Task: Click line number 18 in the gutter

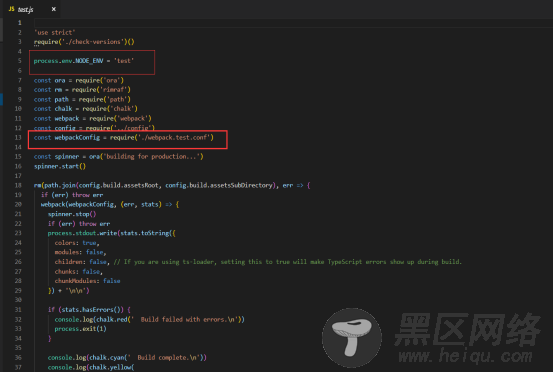Action: (18, 185)
